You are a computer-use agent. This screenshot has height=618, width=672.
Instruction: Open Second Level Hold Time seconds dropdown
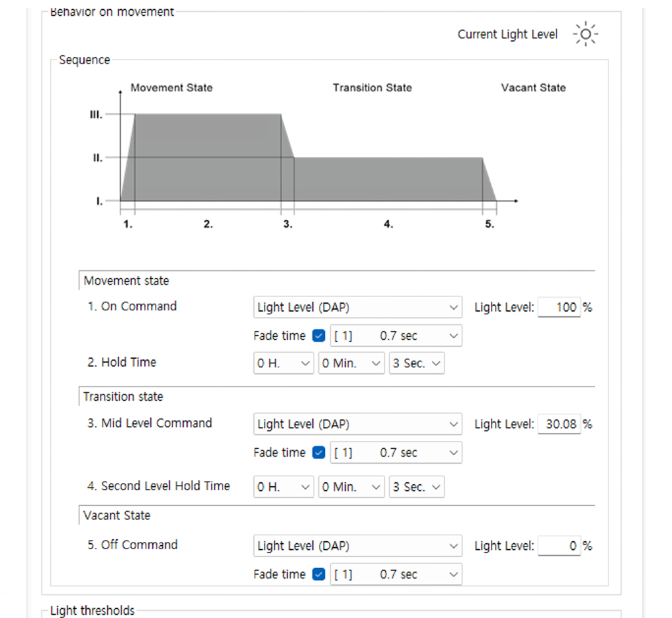pyautogui.click(x=416, y=487)
